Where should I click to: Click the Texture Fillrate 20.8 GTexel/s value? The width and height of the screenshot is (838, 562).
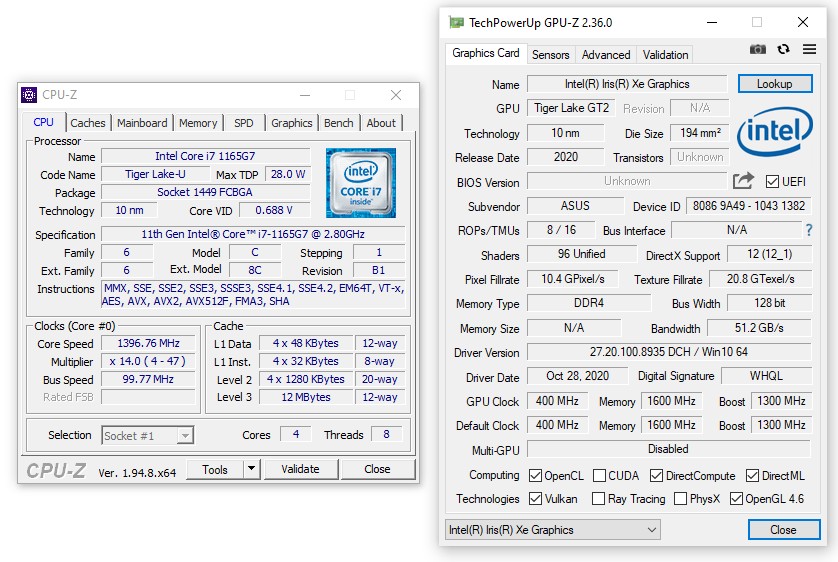click(760, 279)
